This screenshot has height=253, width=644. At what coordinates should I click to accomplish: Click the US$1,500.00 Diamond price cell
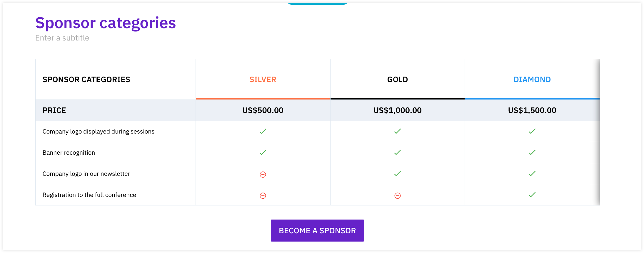[x=532, y=110]
